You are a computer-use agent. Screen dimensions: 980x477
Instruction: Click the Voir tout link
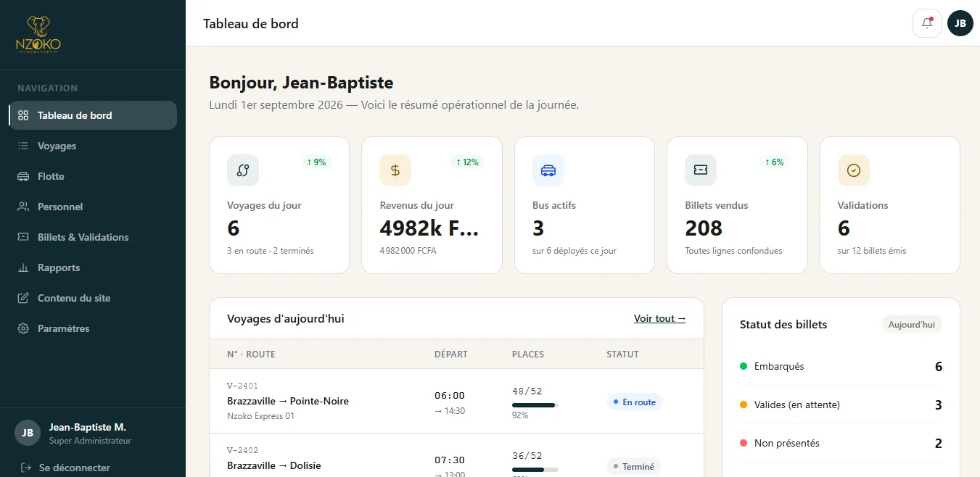click(659, 318)
